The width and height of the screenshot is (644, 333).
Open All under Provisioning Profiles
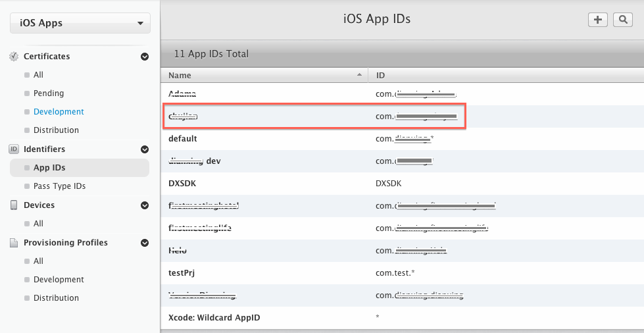click(x=38, y=261)
